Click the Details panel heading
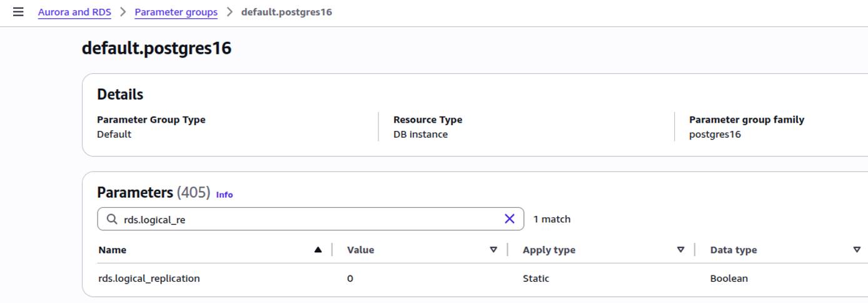Viewport: 868px width, 303px height. tap(120, 95)
